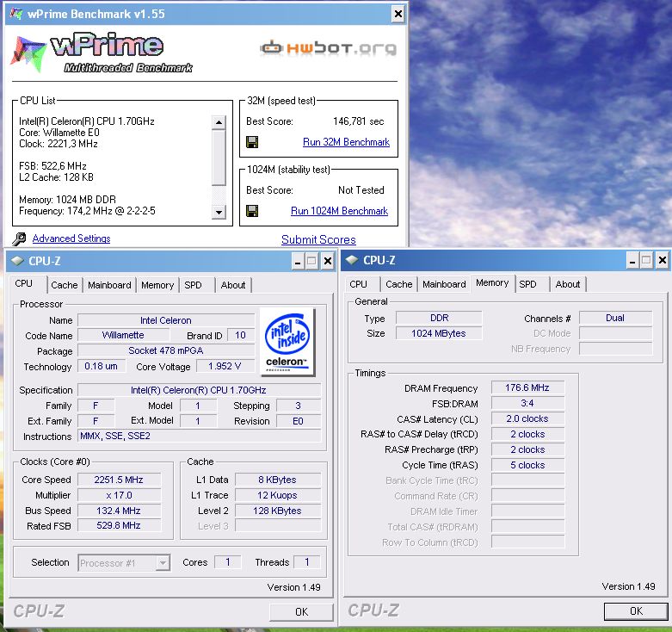Click the Bus Speed value '132.4 MHz'
Viewport: 672px width, 632px height.
coord(119,511)
